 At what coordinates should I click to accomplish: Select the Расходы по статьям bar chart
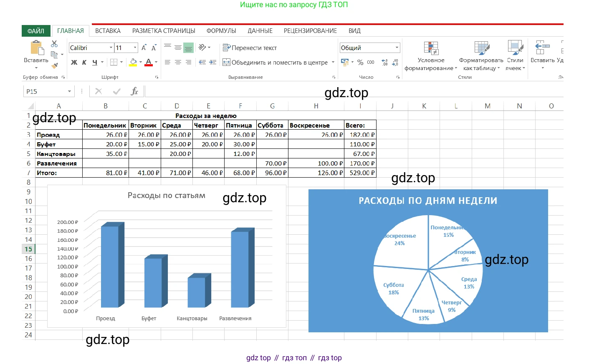[167, 256]
